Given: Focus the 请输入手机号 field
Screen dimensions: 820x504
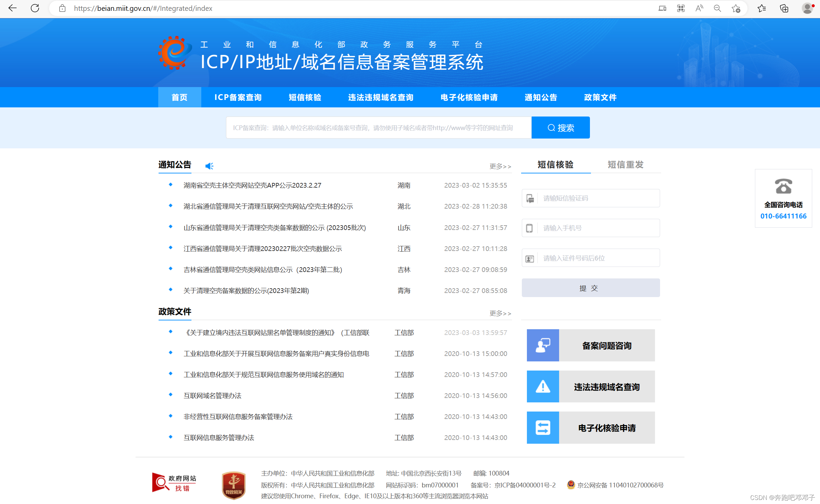Looking at the screenshot, I should point(591,228).
